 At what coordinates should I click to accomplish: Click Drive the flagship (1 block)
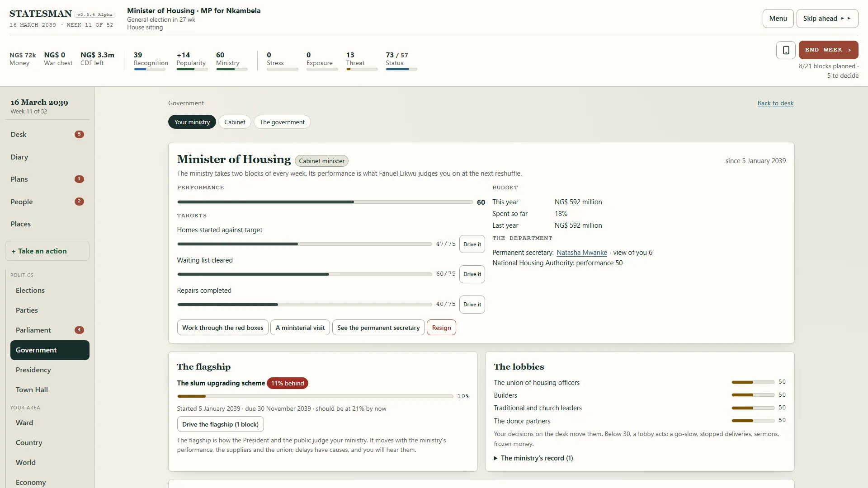(x=220, y=424)
